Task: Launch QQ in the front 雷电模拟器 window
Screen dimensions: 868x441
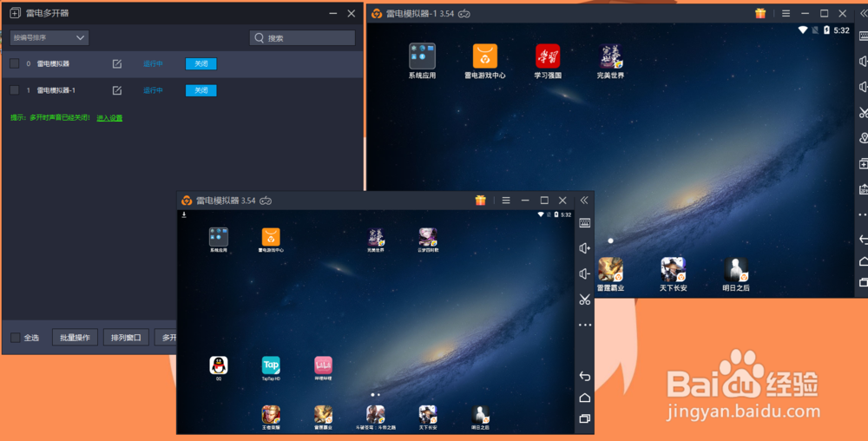Action: [219, 365]
